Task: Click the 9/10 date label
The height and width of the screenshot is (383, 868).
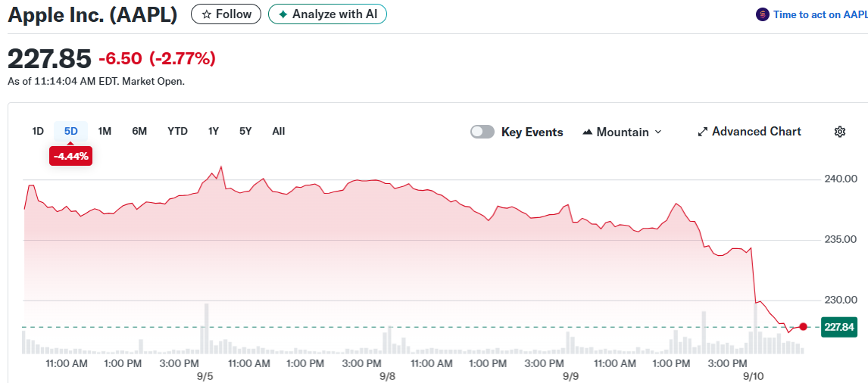Action: pyautogui.click(x=753, y=376)
